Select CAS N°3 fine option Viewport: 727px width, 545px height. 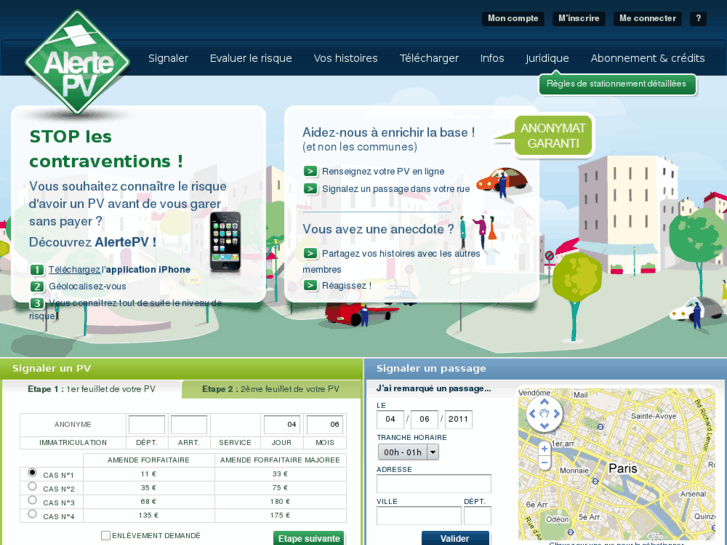32,500
